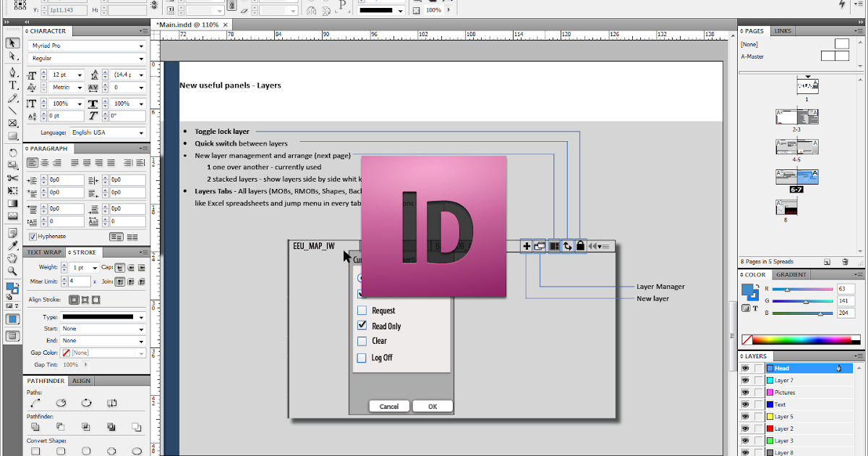Image resolution: width=868 pixels, height=456 pixels.
Task: Select the Rotate tool
Action: [x=12, y=153]
